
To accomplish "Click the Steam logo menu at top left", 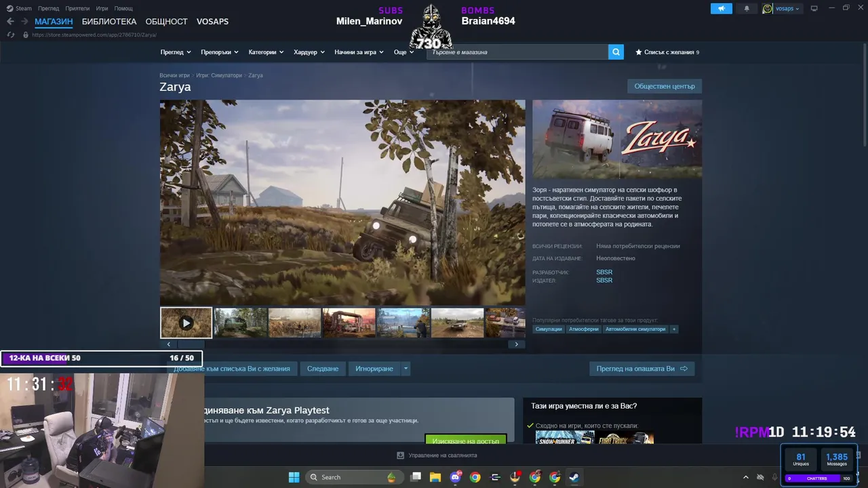I will coord(19,8).
